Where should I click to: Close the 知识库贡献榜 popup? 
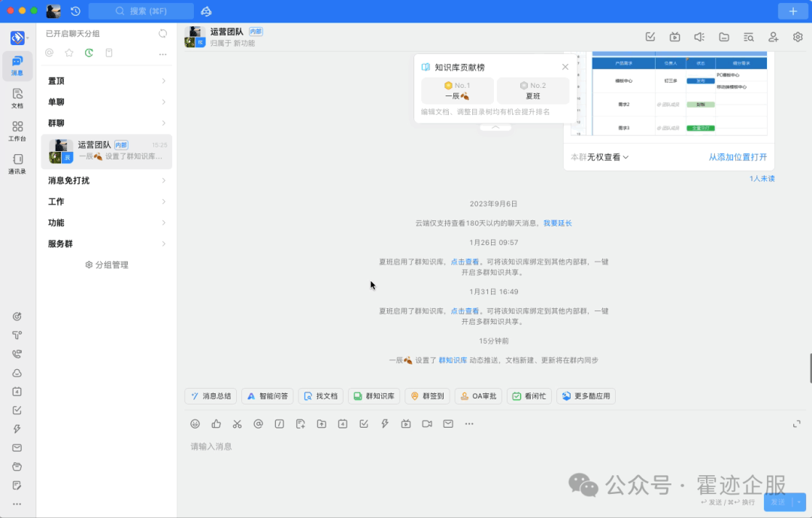565,67
